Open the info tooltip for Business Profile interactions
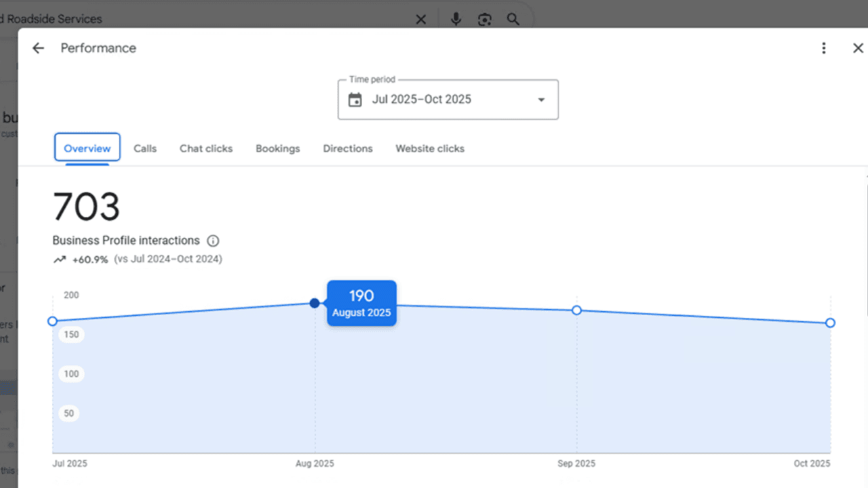 (213, 241)
